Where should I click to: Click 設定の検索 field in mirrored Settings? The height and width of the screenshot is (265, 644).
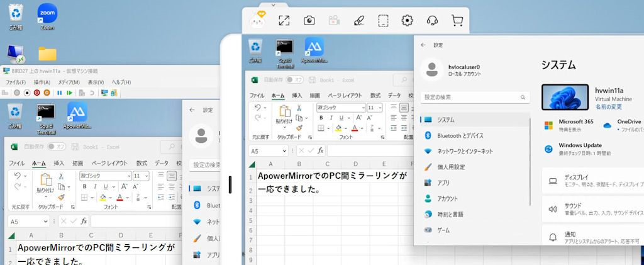pyautogui.click(x=475, y=98)
